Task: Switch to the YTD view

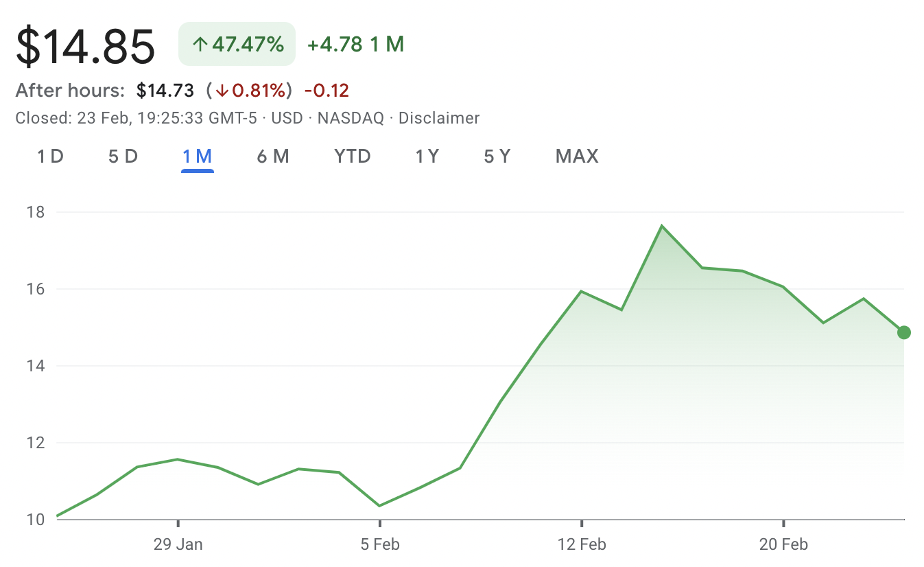Action: click(x=353, y=157)
